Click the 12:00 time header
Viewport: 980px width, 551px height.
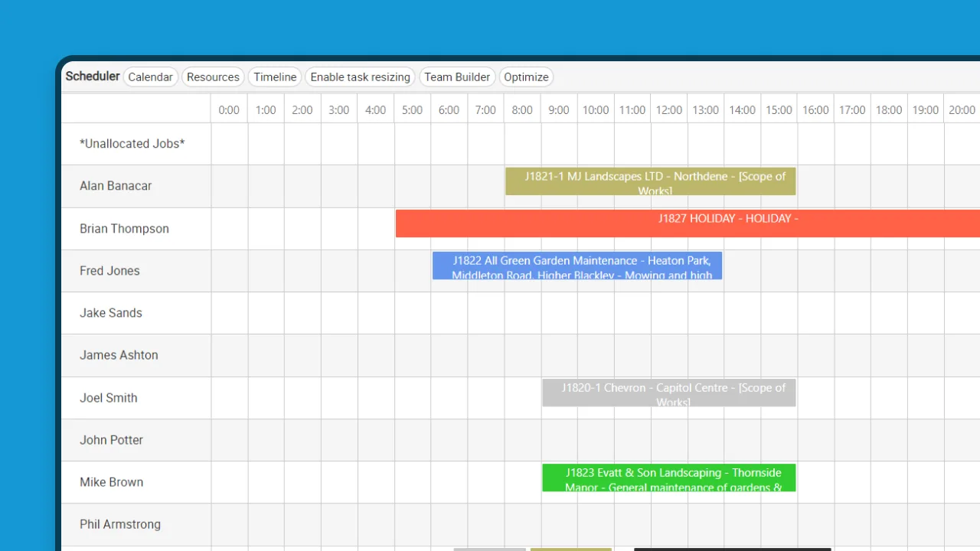tap(668, 109)
